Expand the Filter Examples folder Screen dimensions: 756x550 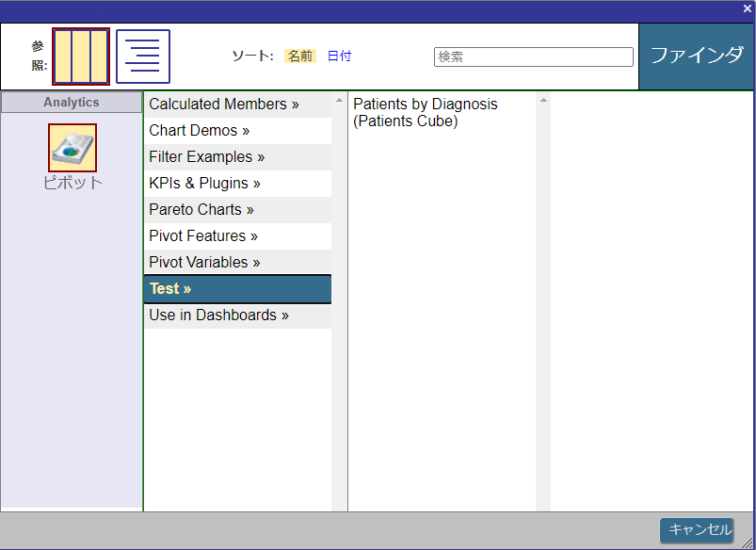[206, 157]
